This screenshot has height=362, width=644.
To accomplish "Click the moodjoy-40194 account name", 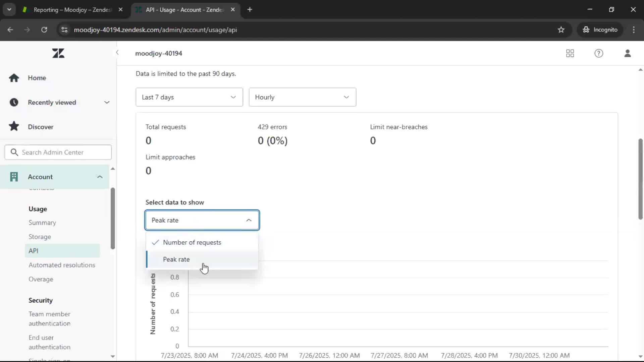I will point(159,53).
